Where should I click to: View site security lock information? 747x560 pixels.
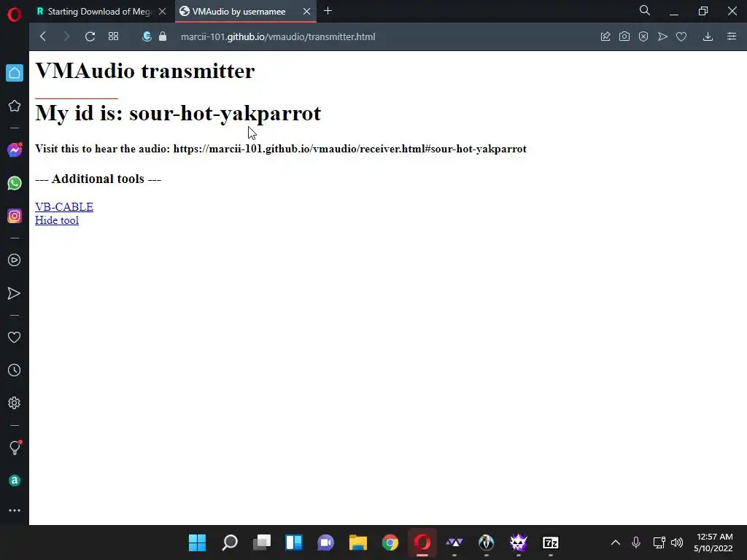pyautogui.click(x=163, y=36)
